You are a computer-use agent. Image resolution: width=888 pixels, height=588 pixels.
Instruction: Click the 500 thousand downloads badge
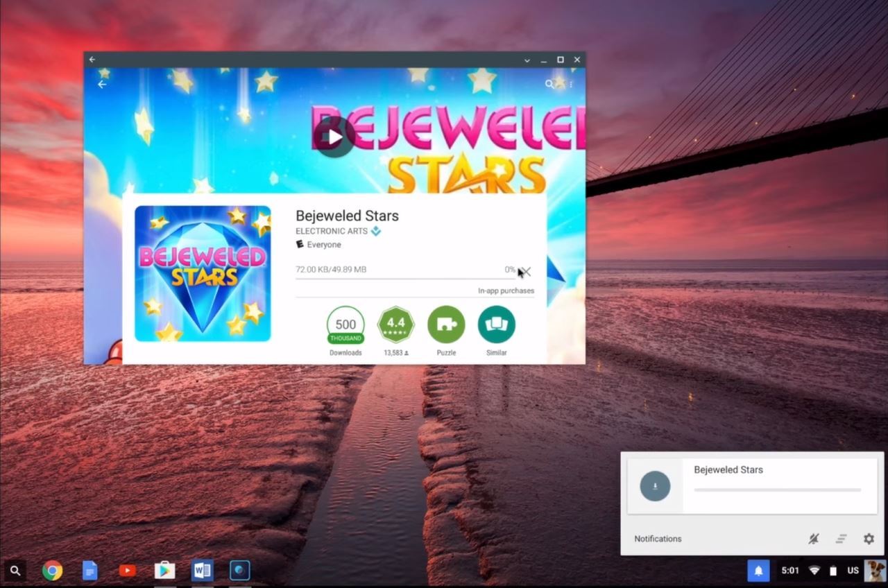345,325
